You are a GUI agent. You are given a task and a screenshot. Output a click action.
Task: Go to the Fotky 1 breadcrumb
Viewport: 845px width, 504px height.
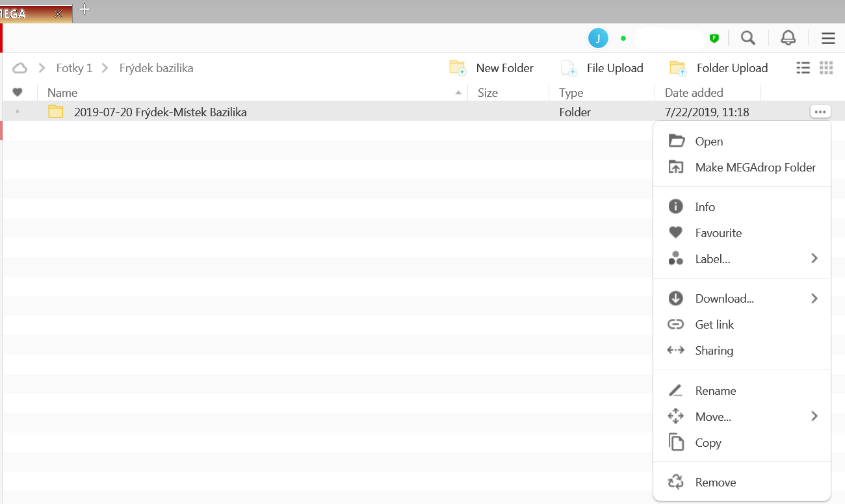(74, 68)
